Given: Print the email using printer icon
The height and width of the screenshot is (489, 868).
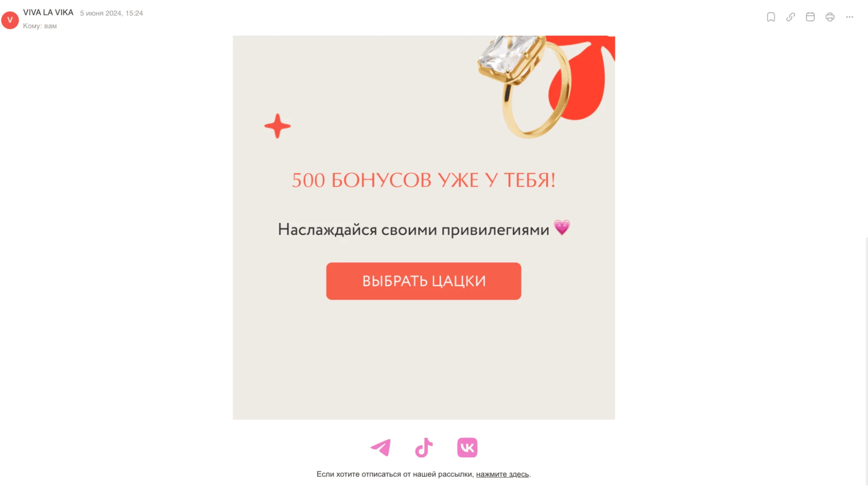Looking at the screenshot, I should tap(830, 17).
